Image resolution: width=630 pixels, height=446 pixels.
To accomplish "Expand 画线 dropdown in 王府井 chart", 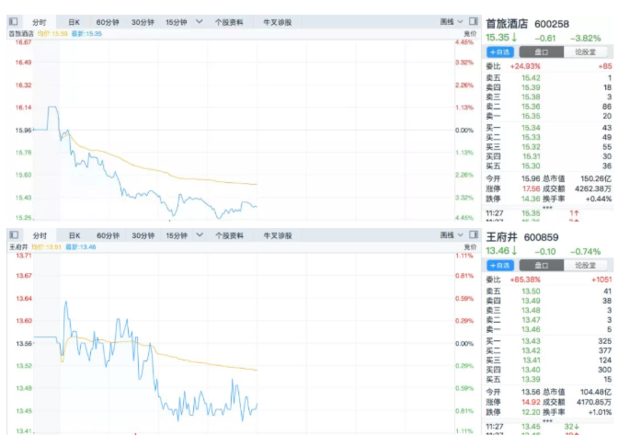I will (452, 235).
